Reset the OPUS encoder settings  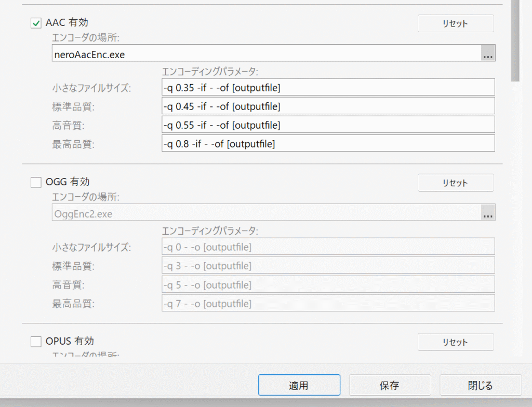(455, 343)
